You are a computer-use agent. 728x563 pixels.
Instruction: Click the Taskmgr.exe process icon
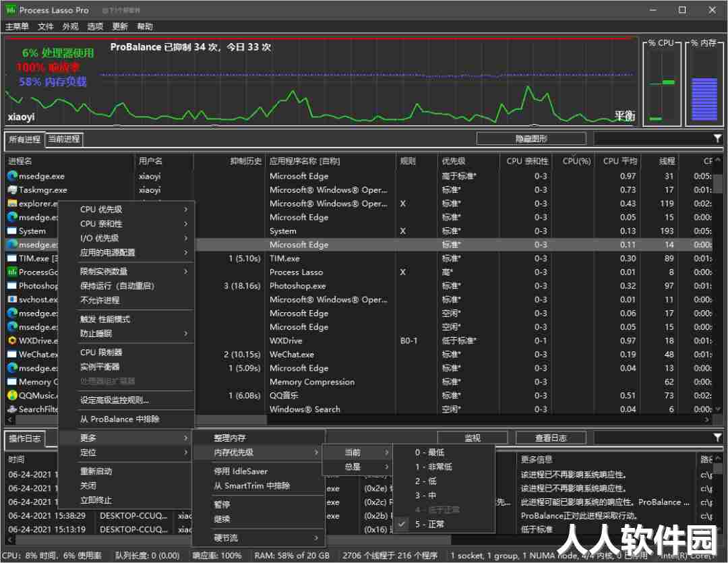[12, 190]
